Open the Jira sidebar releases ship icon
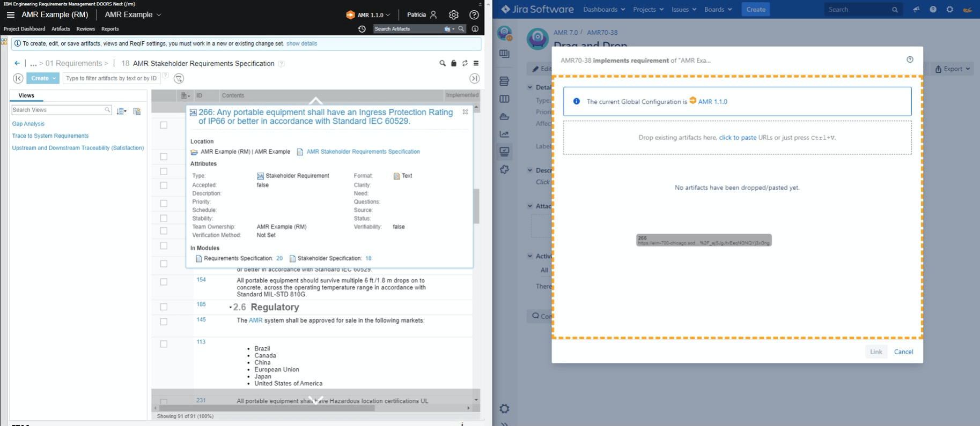This screenshot has height=426, width=980. pos(504,116)
